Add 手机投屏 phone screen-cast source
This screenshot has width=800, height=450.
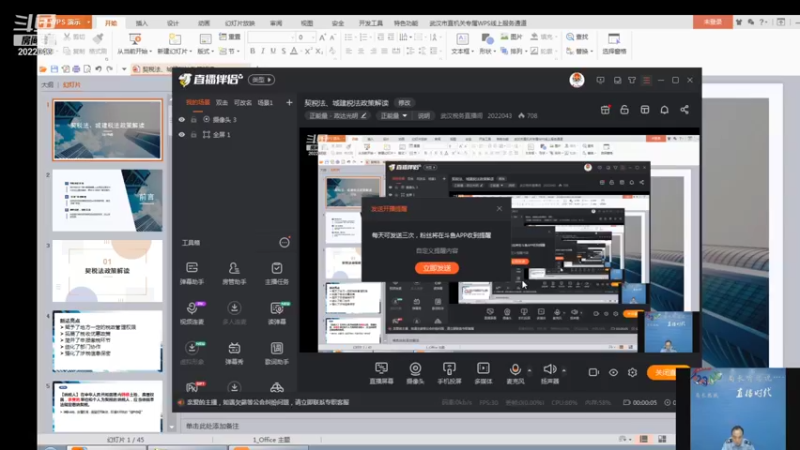point(449,373)
